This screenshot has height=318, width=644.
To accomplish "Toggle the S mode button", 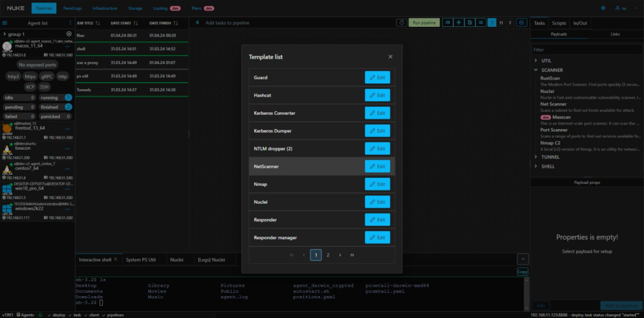I will pyautogui.click(x=492, y=23).
